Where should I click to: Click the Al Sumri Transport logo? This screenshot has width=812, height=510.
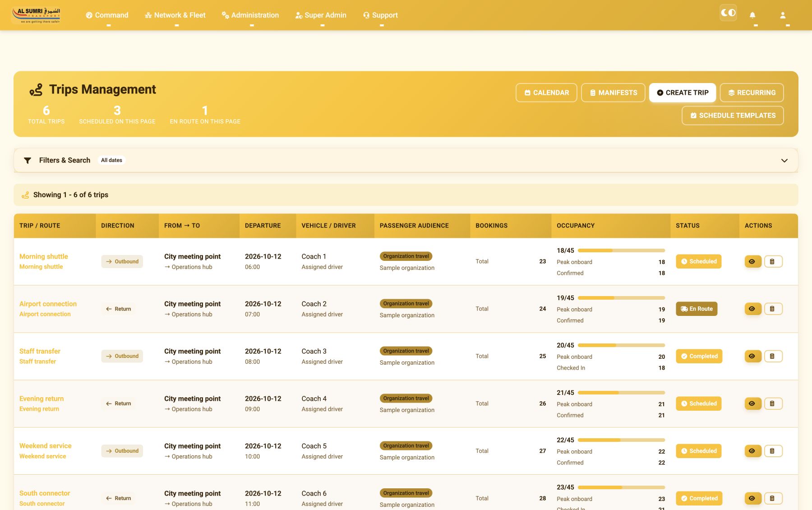pos(36,15)
